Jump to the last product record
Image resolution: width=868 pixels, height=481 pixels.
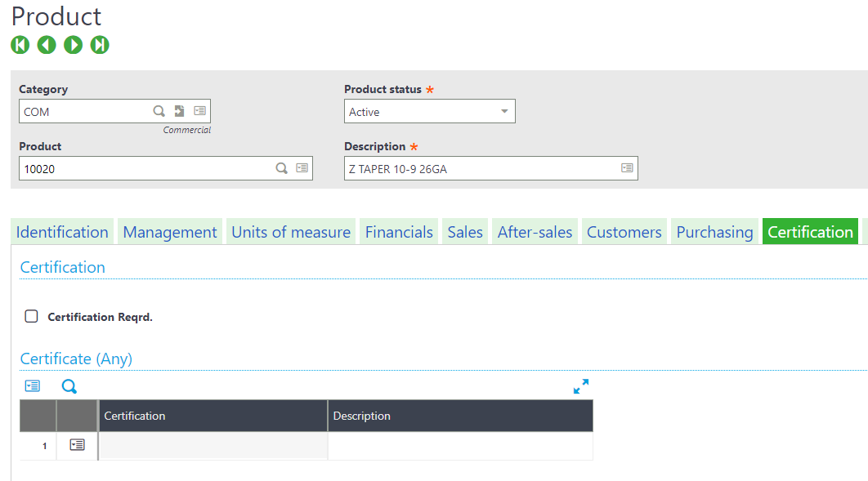(x=100, y=45)
